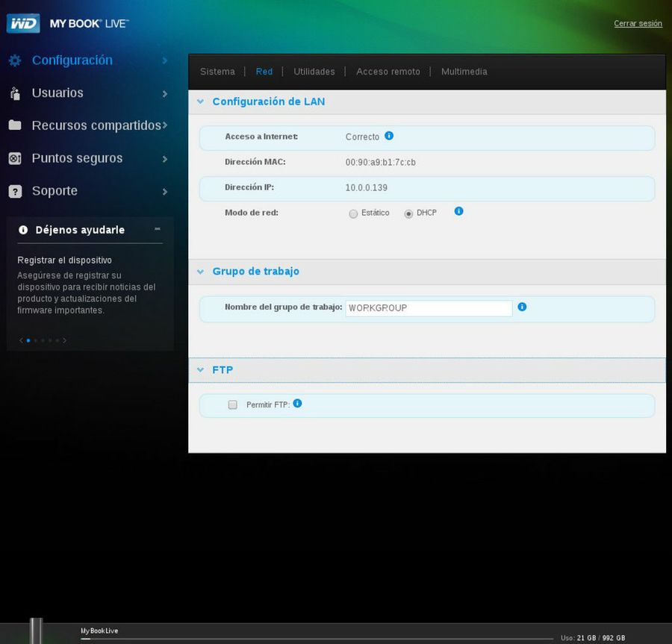This screenshot has height=644, width=672.
Task: Collapse the FTP section
Action: pos(200,370)
